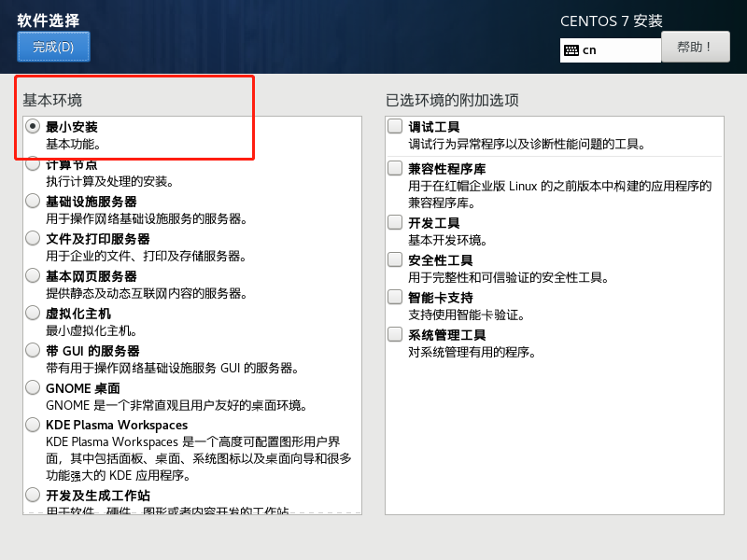Enable the 安全性工具 checkbox
This screenshot has width=747, height=560.
[x=395, y=259]
